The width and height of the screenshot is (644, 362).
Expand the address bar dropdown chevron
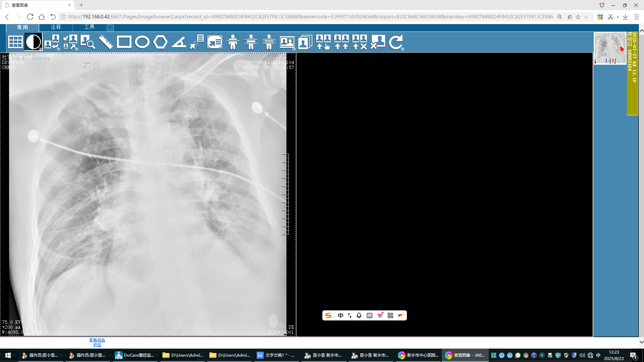[586, 17]
